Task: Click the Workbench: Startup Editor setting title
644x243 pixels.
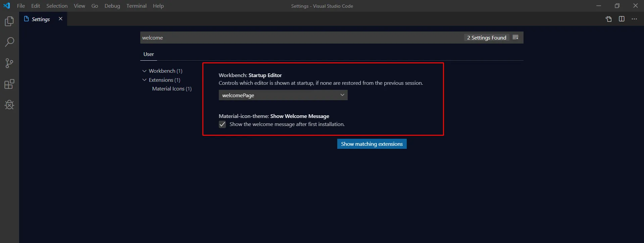Action: [250, 75]
